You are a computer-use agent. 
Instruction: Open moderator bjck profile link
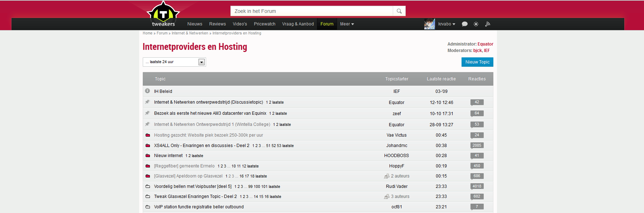[478, 51]
